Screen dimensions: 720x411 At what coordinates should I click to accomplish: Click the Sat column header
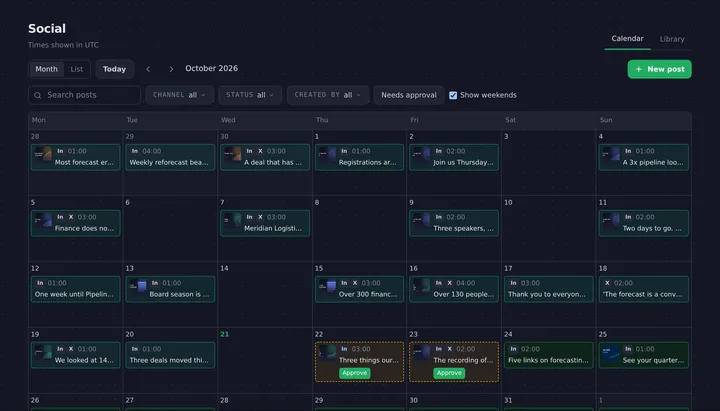coord(510,120)
